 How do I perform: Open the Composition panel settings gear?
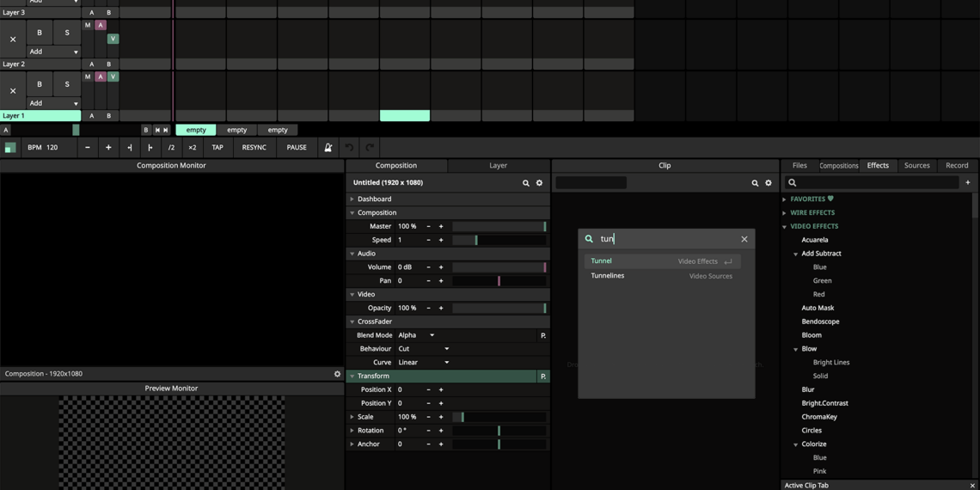click(540, 183)
